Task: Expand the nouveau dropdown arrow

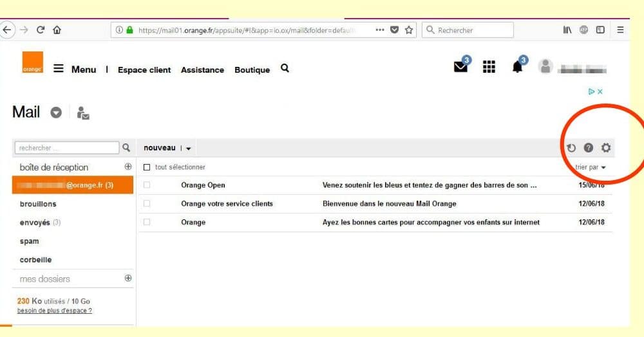Action: click(x=189, y=149)
